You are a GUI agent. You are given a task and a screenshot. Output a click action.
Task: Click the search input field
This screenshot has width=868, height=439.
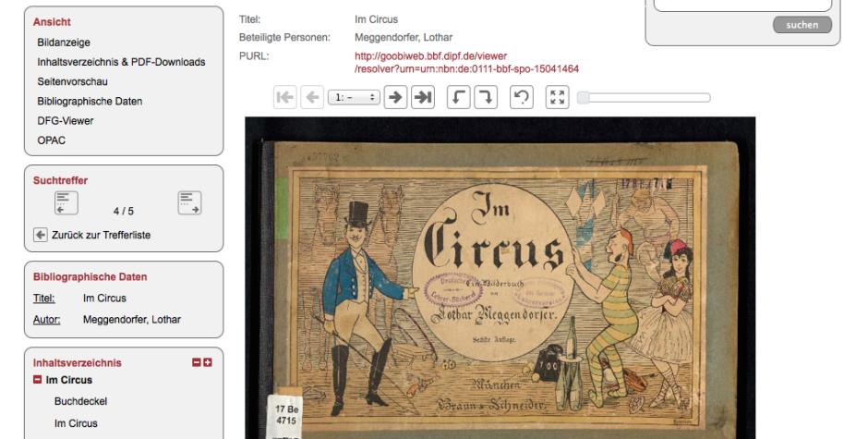click(743, 5)
